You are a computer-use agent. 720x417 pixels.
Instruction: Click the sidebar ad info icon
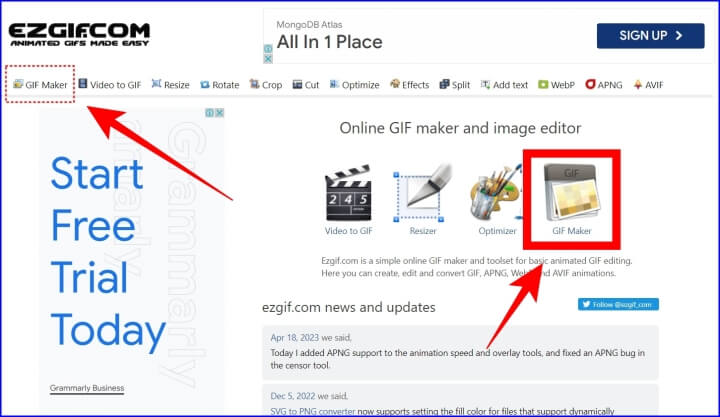coord(210,113)
